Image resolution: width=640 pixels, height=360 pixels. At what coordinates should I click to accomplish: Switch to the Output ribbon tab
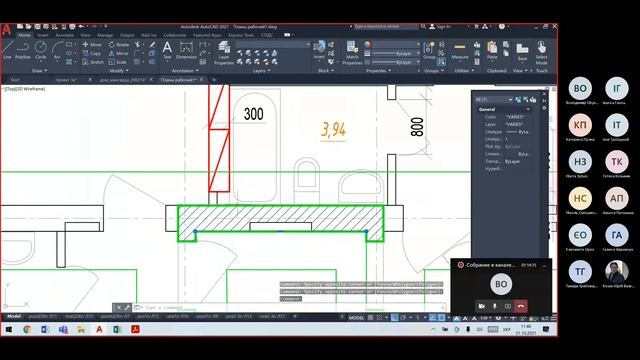point(127,36)
